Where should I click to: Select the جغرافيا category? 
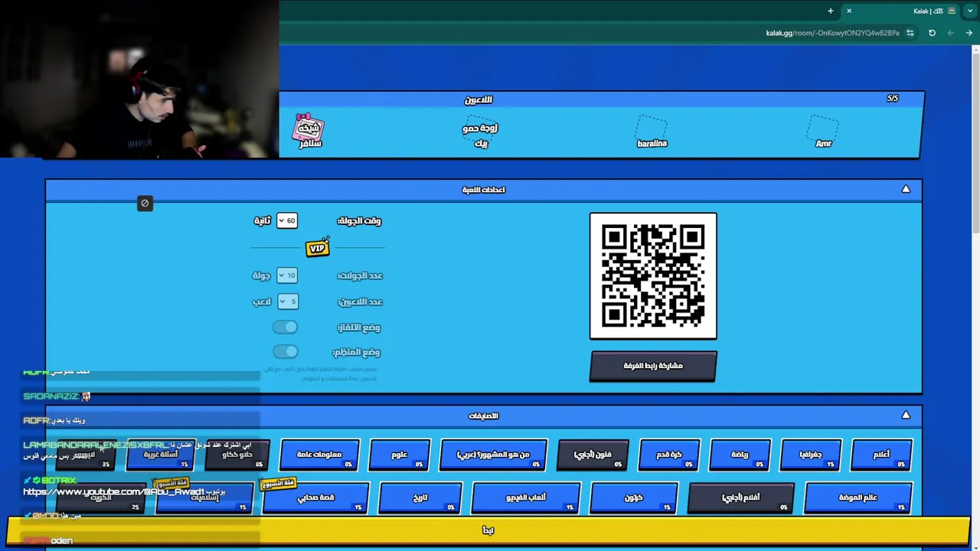click(811, 455)
